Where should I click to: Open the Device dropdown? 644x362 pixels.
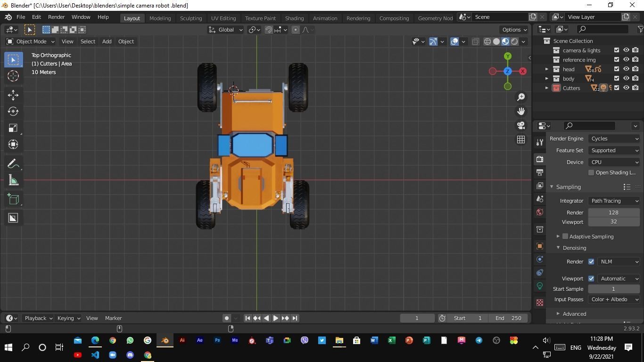(x=614, y=162)
